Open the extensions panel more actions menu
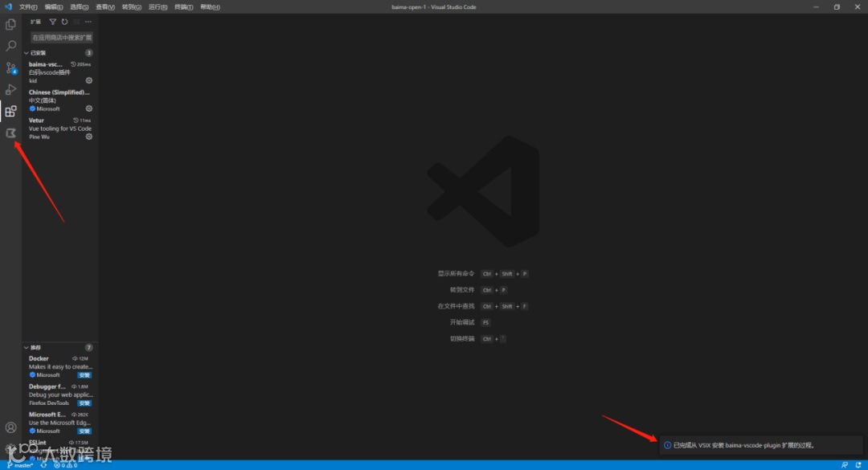 point(88,22)
